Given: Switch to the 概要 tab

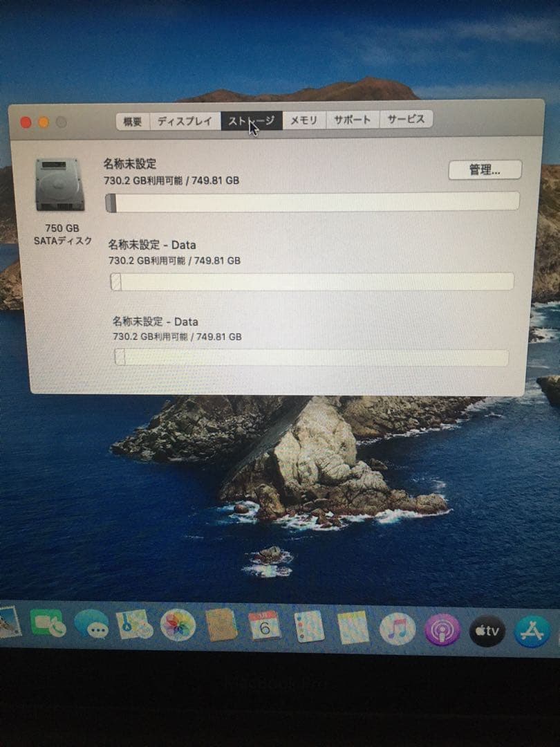Looking at the screenshot, I should click(131, 119).
